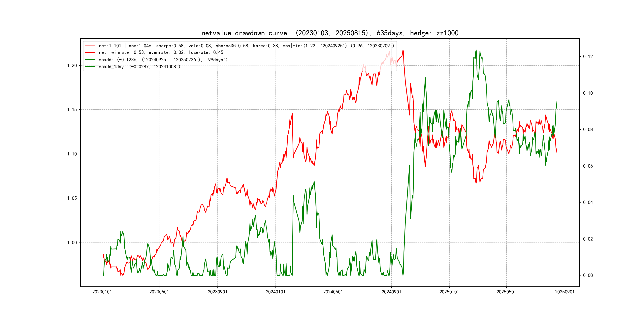Click the 1.05 left axis tick label
The image size is (644, 322).
72,198
